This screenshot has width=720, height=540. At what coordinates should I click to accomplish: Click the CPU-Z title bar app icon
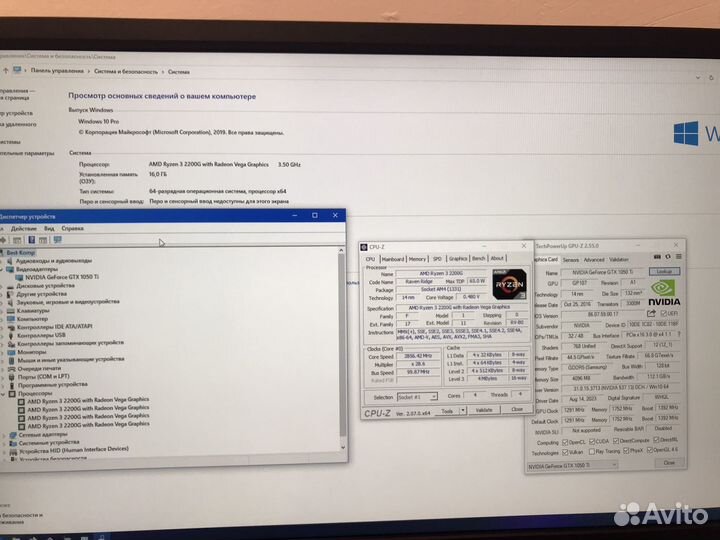pyautogui.click(x=364, y=247)
